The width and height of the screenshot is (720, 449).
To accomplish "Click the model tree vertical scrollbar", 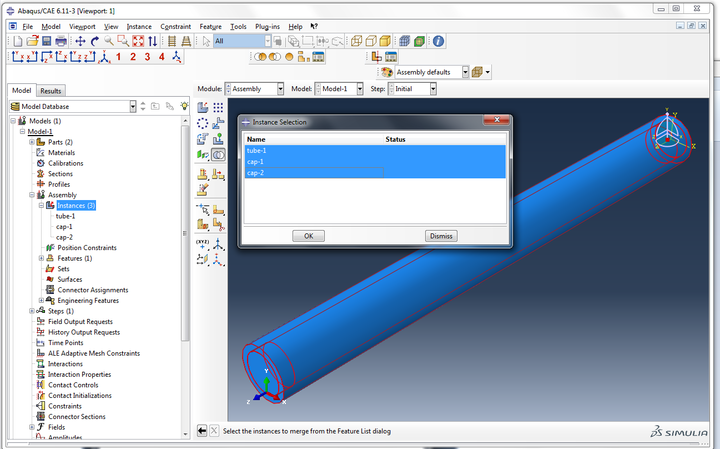I will tap(185, 234).
